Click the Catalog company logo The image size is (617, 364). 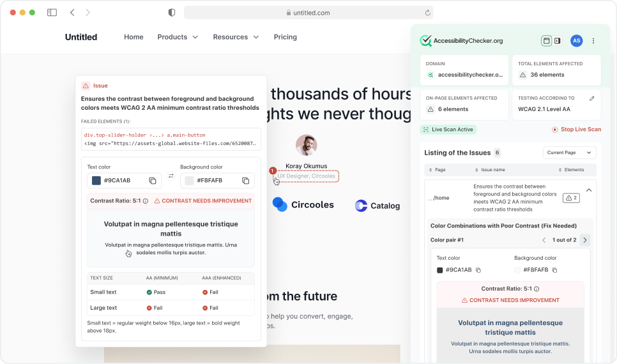point(377,206)
